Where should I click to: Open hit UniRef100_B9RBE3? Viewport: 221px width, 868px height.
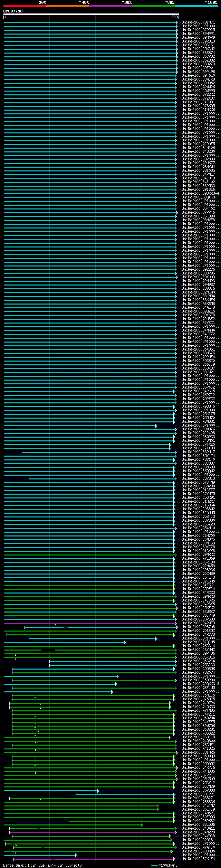pos(198,41)
